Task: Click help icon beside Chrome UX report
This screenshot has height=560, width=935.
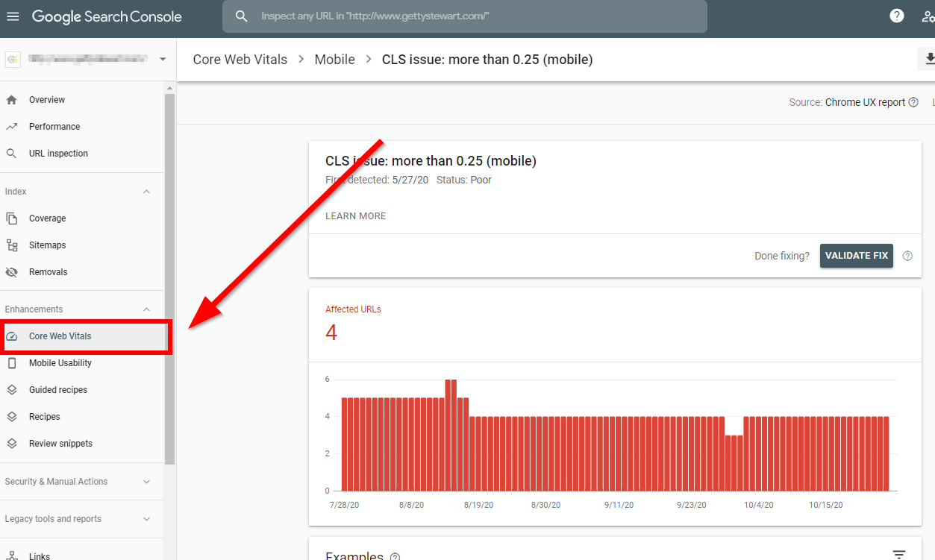Action: [913, 102]
